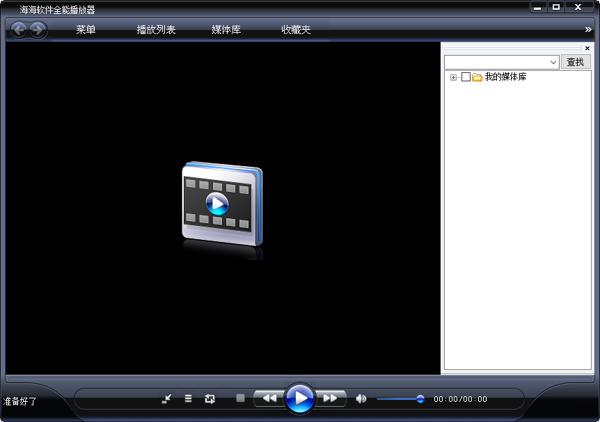
Task: Switch to the 播放列表 tab
Action: click(x=156, y=30)
